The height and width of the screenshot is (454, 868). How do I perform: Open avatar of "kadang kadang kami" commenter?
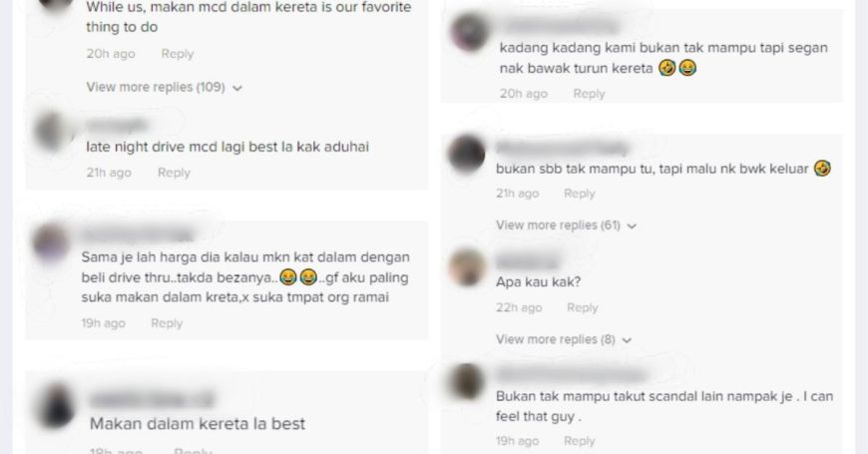click(470, 32)
